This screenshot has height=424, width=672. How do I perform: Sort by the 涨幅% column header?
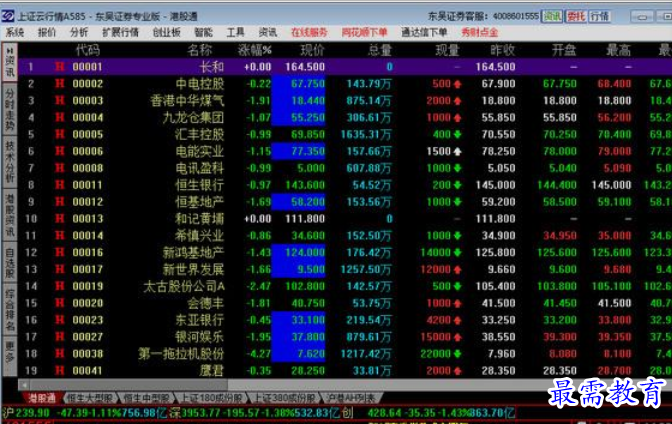click(255, 50)
